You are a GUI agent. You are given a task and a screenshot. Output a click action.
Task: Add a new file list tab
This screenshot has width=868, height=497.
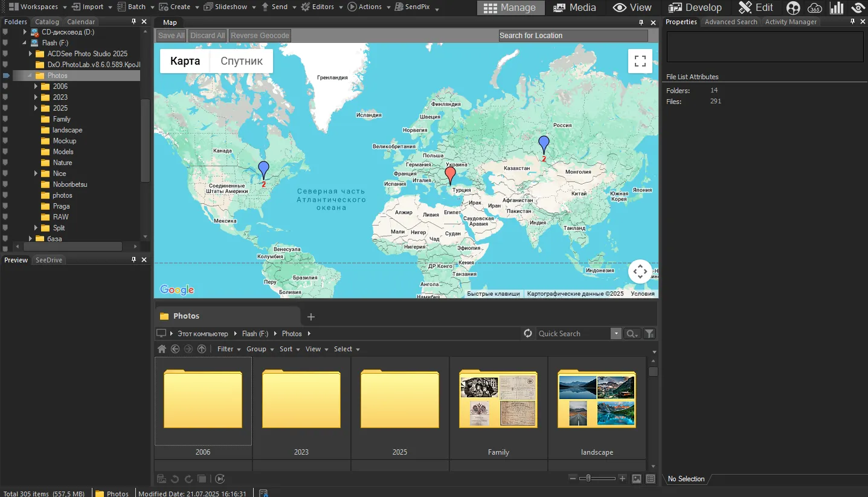(311, 317)
